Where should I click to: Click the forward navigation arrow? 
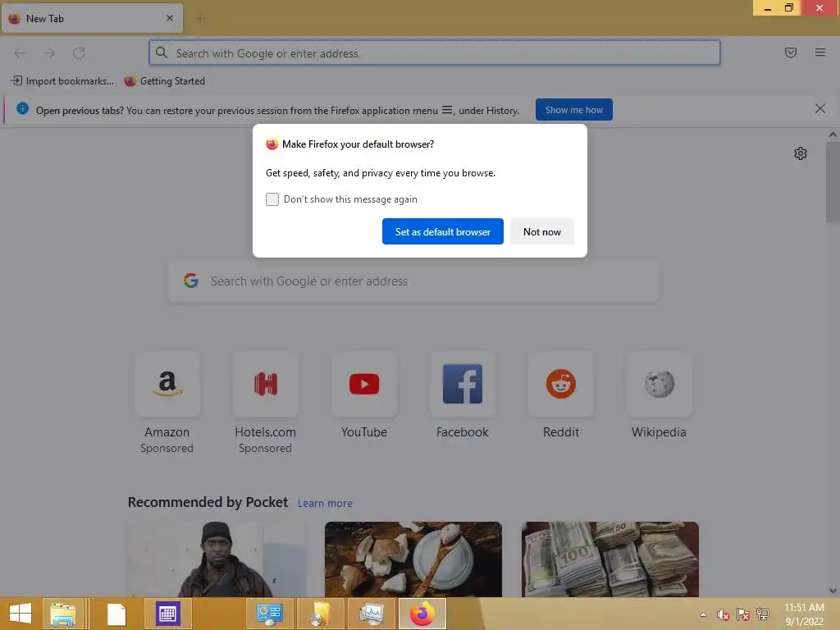tap(49, 53)
